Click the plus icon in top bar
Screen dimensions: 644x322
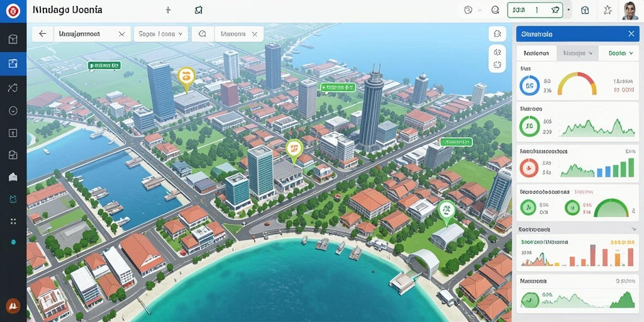tap(168, 10)
